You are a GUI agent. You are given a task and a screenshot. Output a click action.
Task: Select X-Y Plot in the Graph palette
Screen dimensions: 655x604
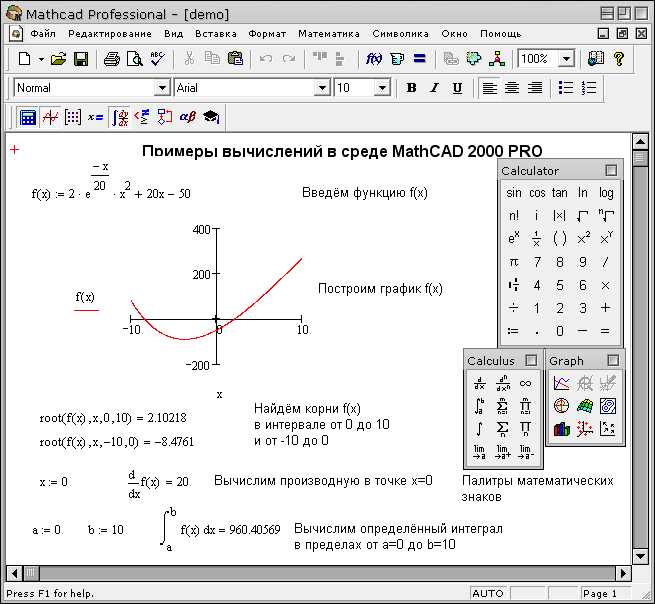pos(562,383)
